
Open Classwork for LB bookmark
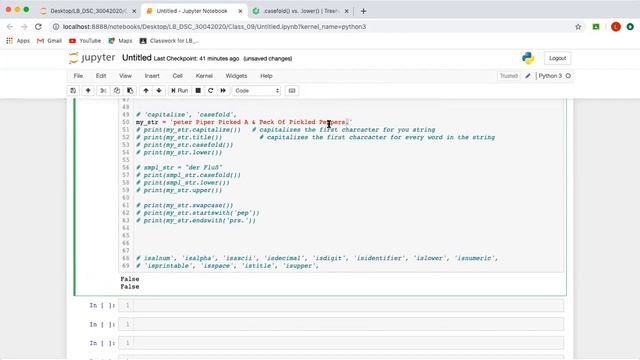point(169,41)
